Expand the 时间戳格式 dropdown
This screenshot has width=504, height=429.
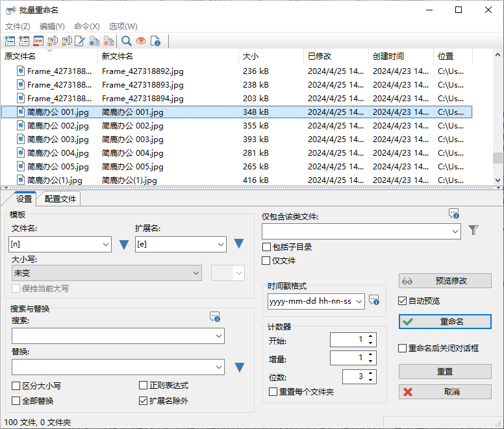pyautogui.click(x=359, y=302)
